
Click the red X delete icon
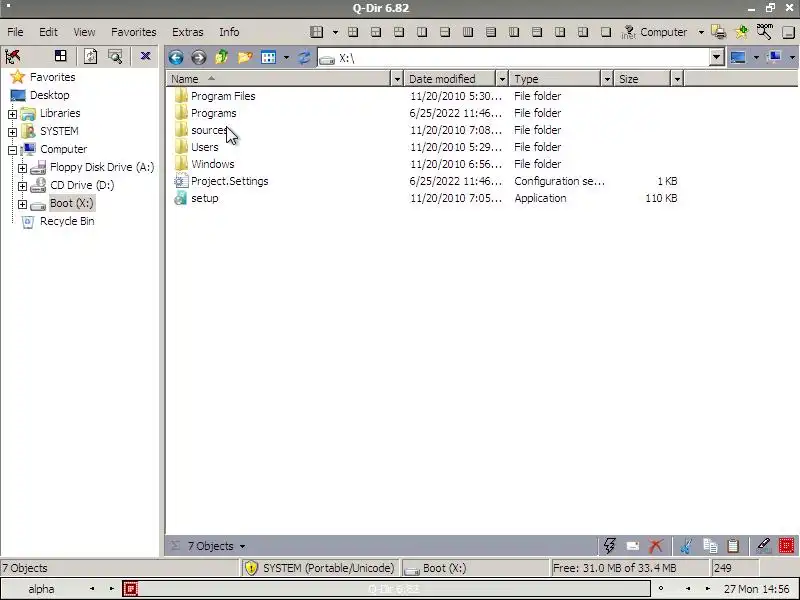coord(656,546)
